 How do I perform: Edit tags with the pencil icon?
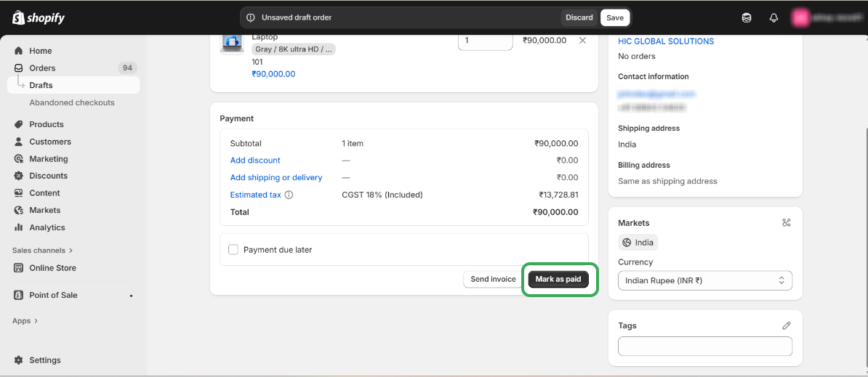[x=786, y=326]
